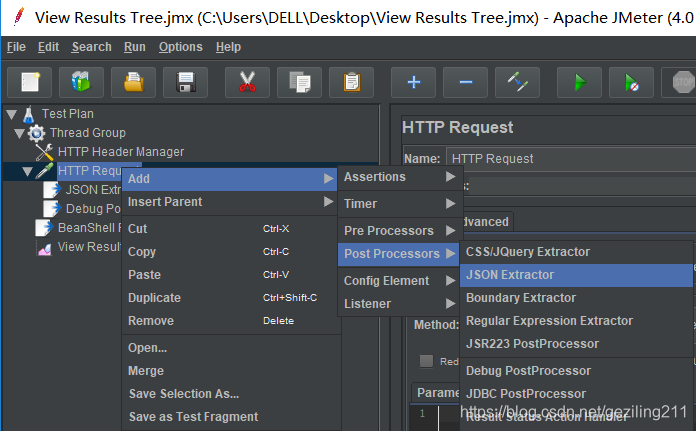Collapse the HTTP Request tree node

[x=27, y=171]
